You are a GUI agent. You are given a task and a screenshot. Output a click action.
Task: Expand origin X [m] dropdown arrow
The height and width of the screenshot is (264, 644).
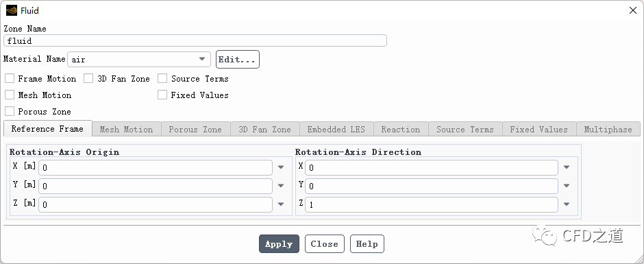[281, 167]
